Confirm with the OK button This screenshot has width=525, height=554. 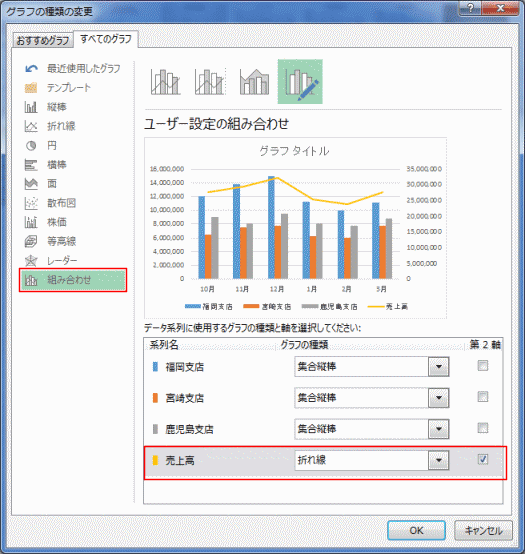pyautogui.click(x=416, y=530)
